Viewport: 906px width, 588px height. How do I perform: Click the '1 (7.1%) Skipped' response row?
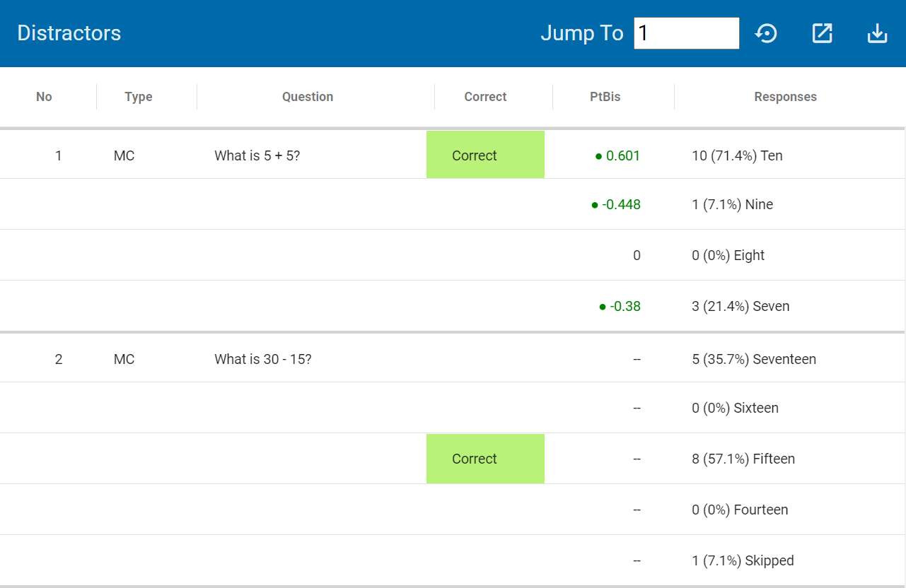743,560
